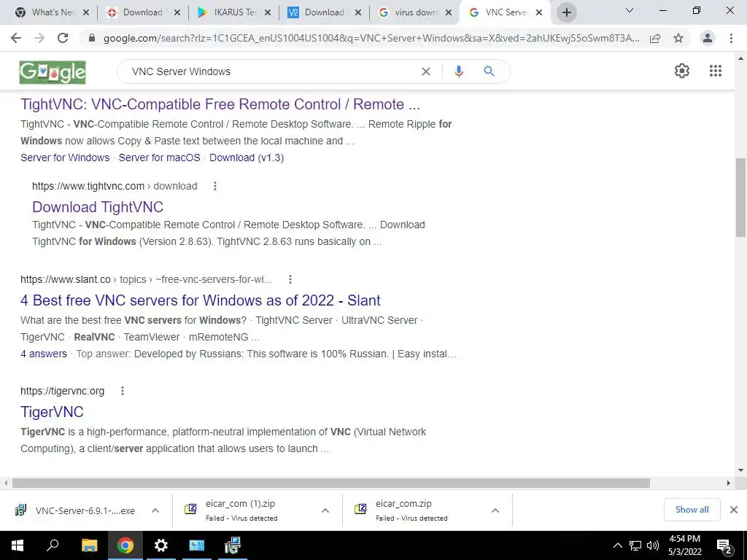Open the TigerVNC result title

coord(52,412)
